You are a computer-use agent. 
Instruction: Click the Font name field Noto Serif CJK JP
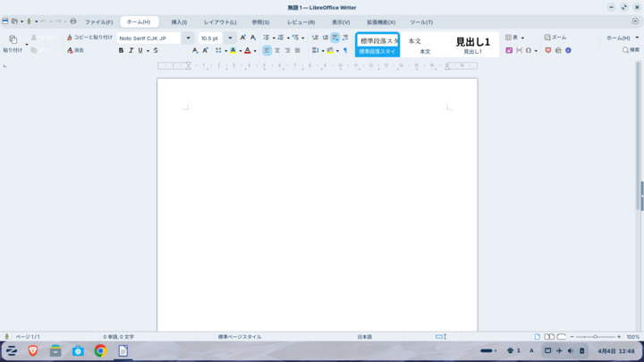click(x=148, y=38)
